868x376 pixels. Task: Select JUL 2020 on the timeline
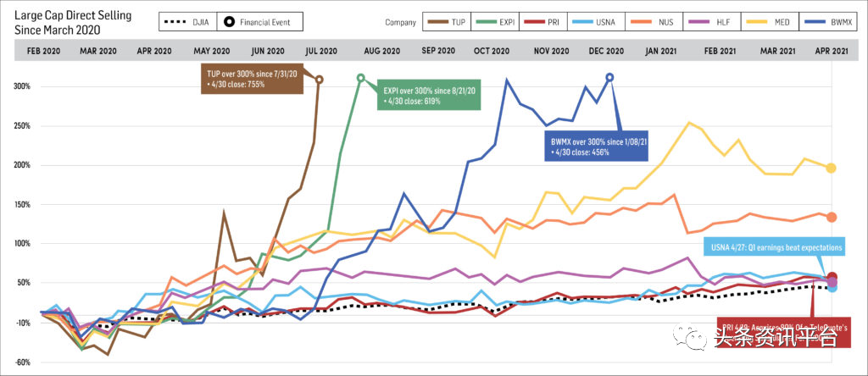click(321, 51)
